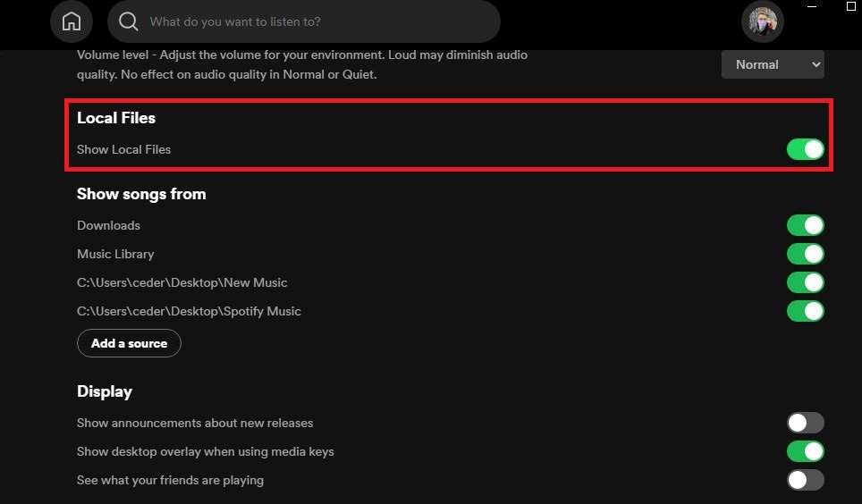Click the Show Local Files label text
This screenshot has height=504, width=862.
point(123,149)
